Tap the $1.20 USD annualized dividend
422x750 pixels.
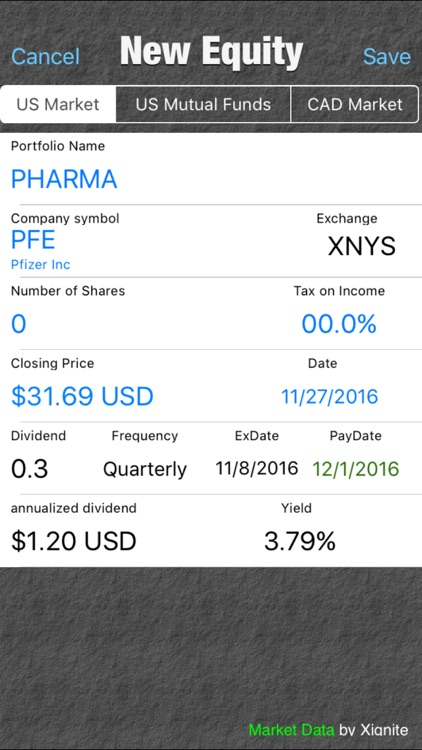tap(74, 541)
